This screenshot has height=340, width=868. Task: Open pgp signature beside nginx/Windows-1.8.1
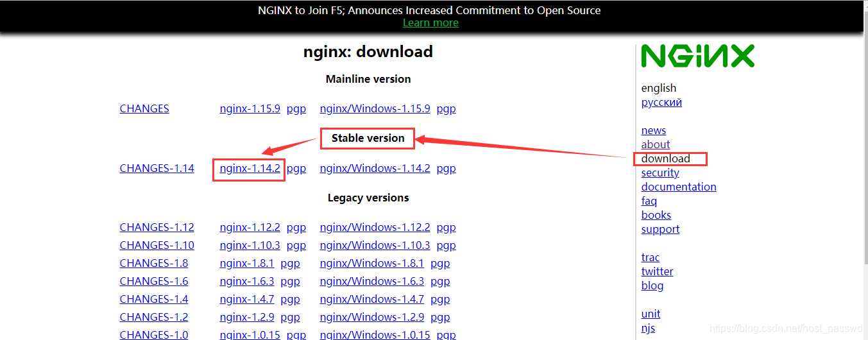[x=440, y=264]
